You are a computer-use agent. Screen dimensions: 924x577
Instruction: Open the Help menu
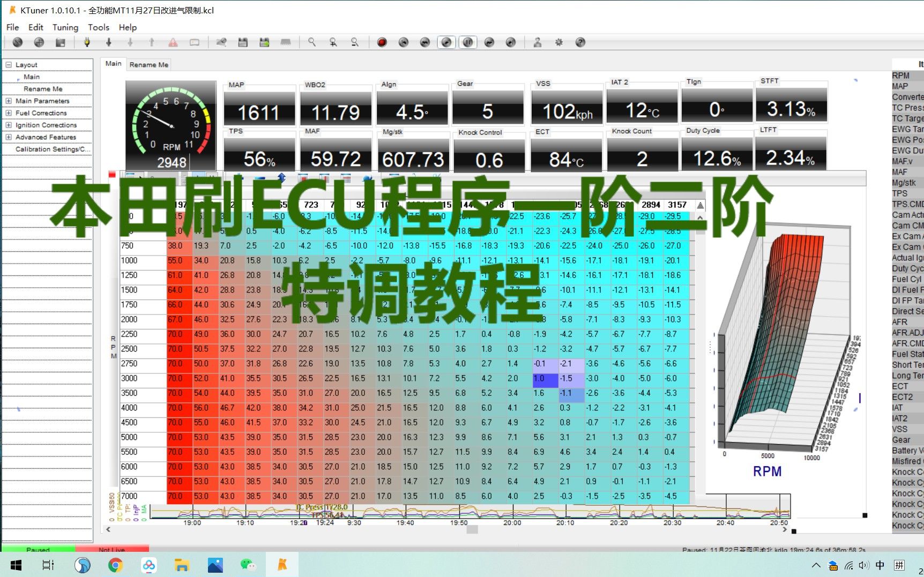(x=128, y=27)
